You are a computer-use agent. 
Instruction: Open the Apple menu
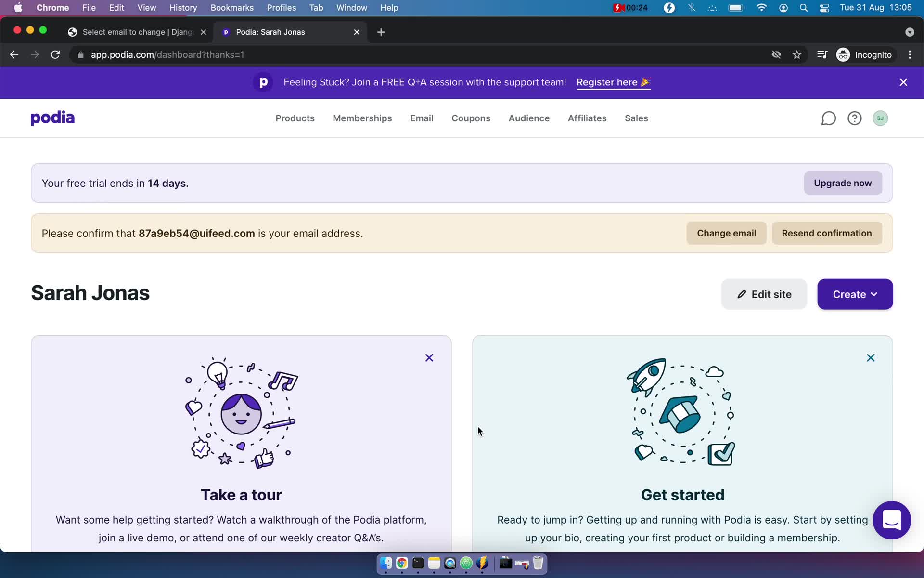point(18,8)
